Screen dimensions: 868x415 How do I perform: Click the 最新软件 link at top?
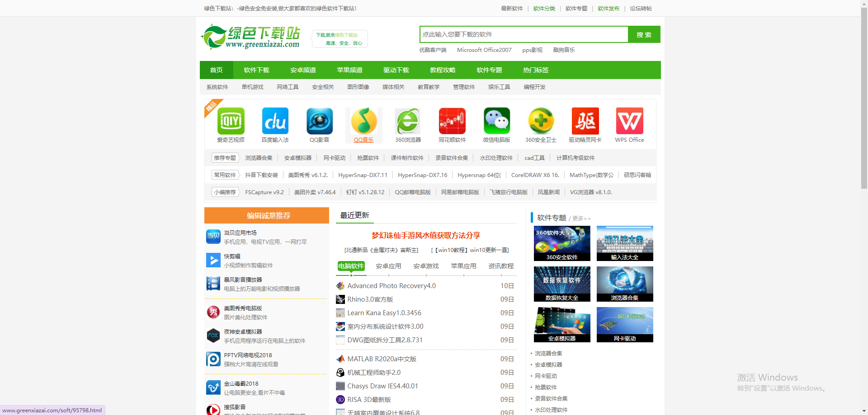coord(512,9)
